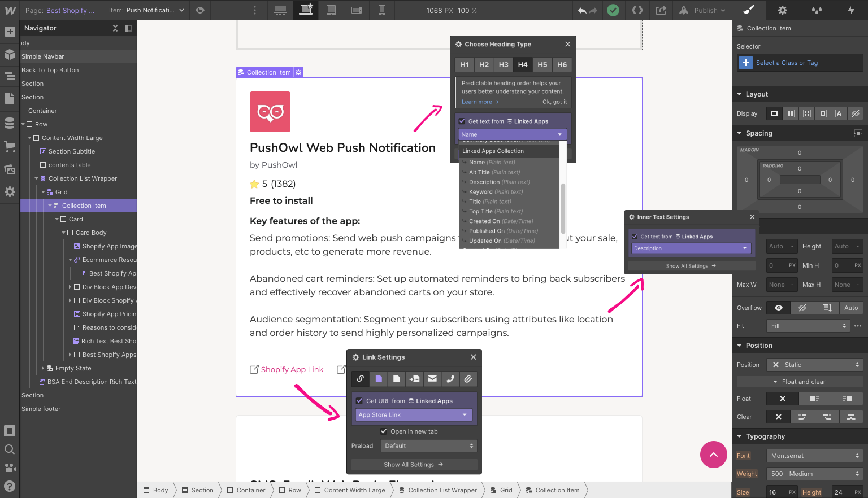Viewport: 868px width, 498px height.
Task: Click the Collection List Wrapper breadcrumb
Action: click(x=438, y=490)
